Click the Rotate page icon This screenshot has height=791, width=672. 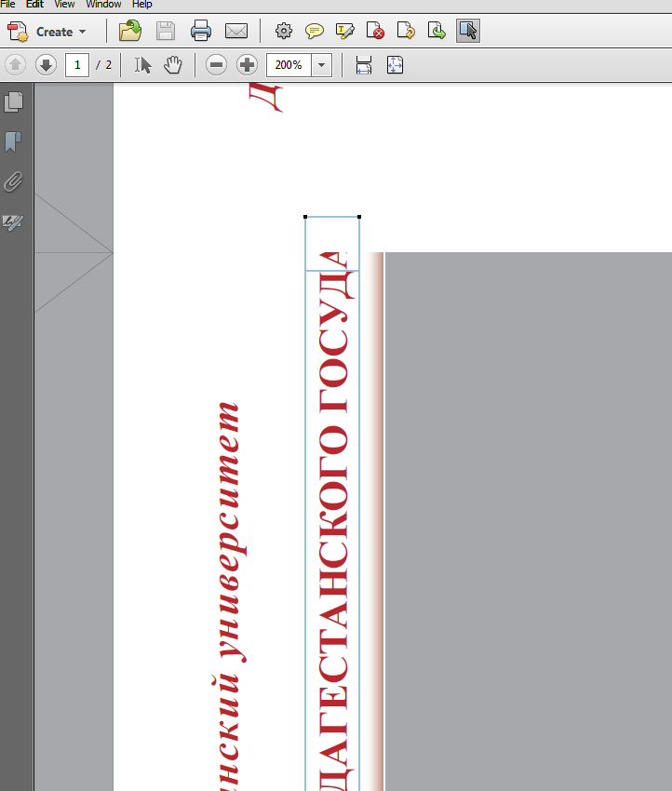point(406,31)
